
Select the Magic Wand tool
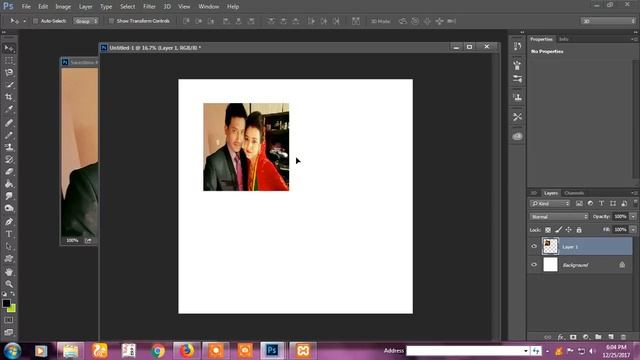click(x=9, y=85)
